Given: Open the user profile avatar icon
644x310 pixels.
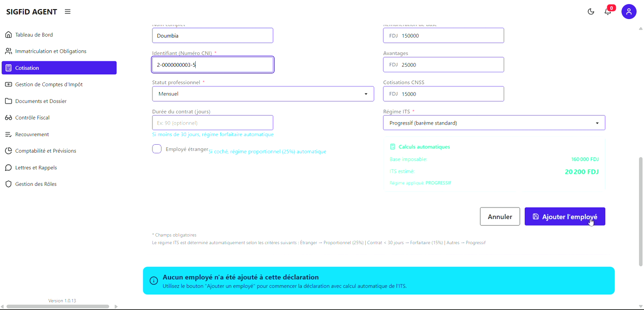Looking at the screenshot, I should click(628, 12).
